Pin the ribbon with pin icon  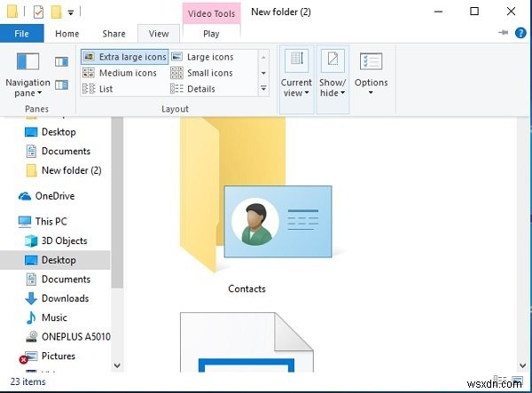503,33
